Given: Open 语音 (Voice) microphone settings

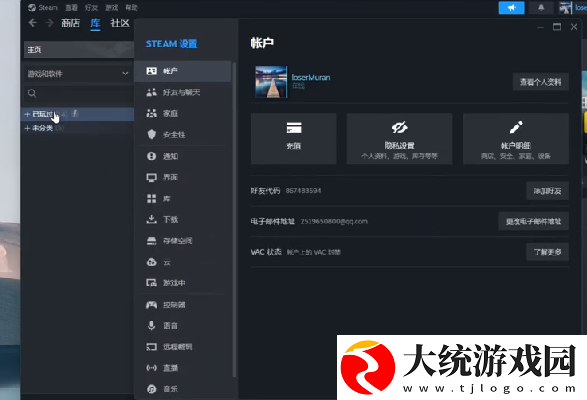Looking at the screenshot, I should pos(183,325).
